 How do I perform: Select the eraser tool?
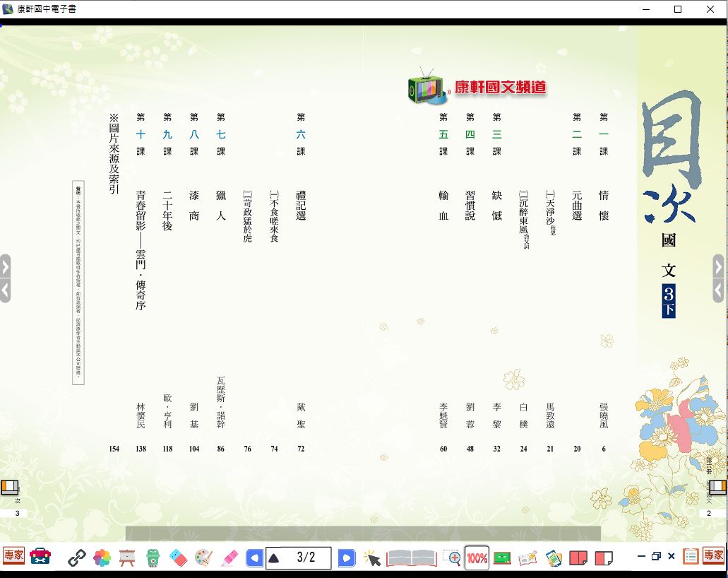click(179, 558)
